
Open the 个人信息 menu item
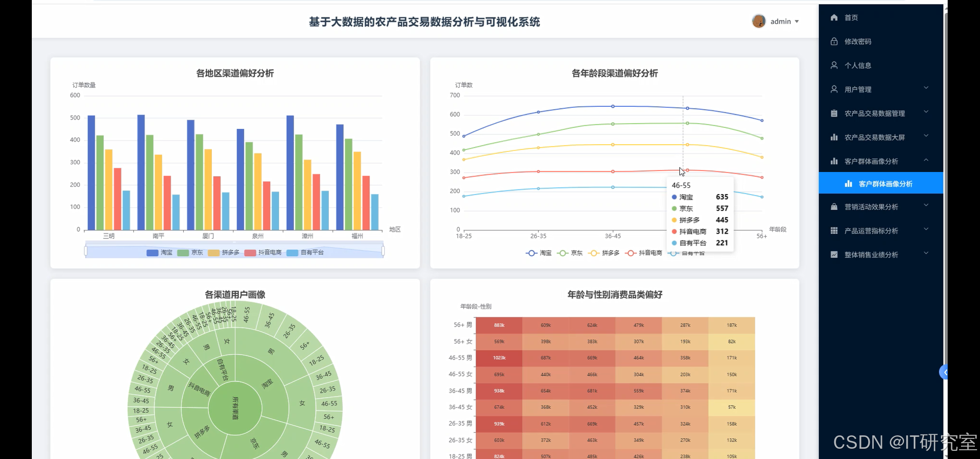pos(881,65)
